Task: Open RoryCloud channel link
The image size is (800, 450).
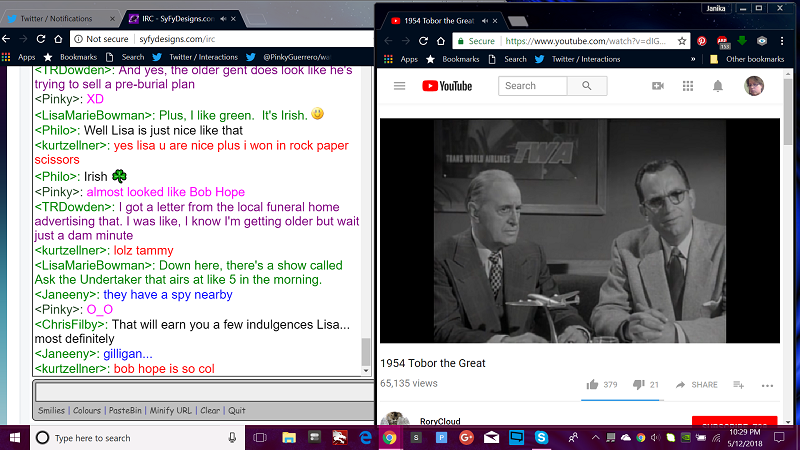Action: coord(440,421)
